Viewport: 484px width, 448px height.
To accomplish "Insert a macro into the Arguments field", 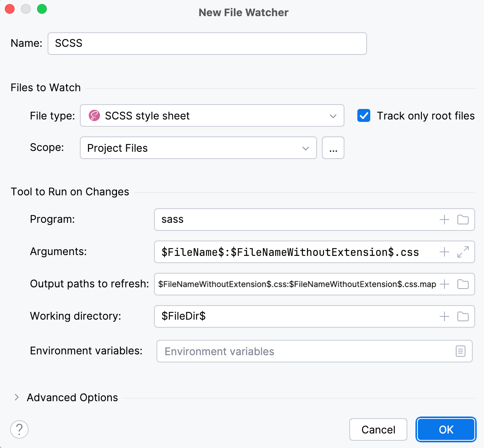I will (x=444, y=252).
